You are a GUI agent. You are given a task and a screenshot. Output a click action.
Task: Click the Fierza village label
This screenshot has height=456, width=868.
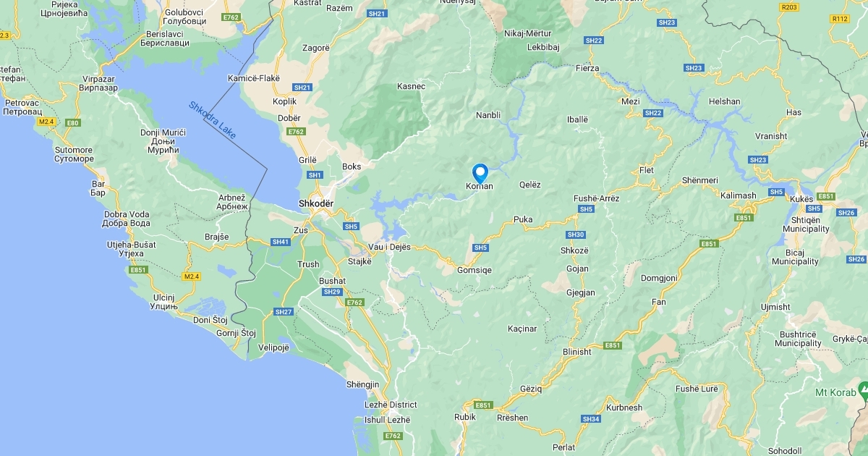587,68
